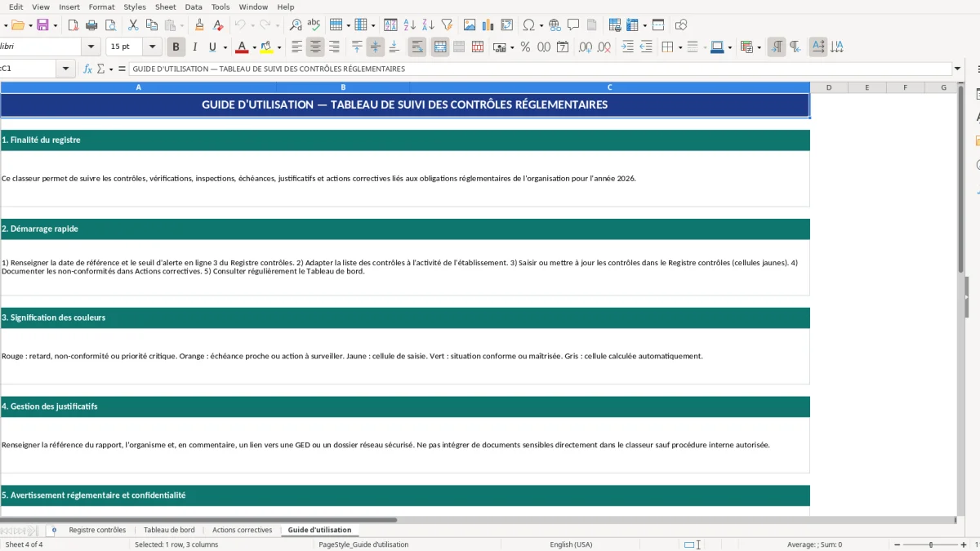
Task: Insert Hyperlink globe icon
Action: [555, 25]
